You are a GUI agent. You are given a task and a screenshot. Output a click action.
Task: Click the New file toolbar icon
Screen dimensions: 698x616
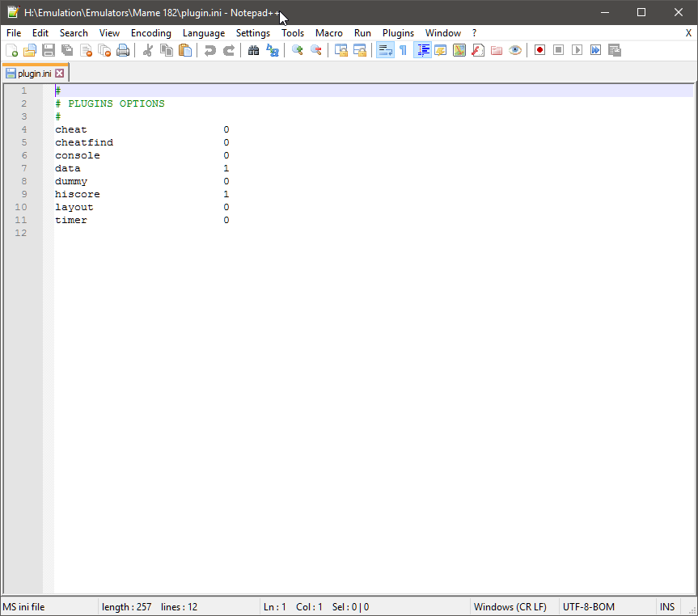11,50
